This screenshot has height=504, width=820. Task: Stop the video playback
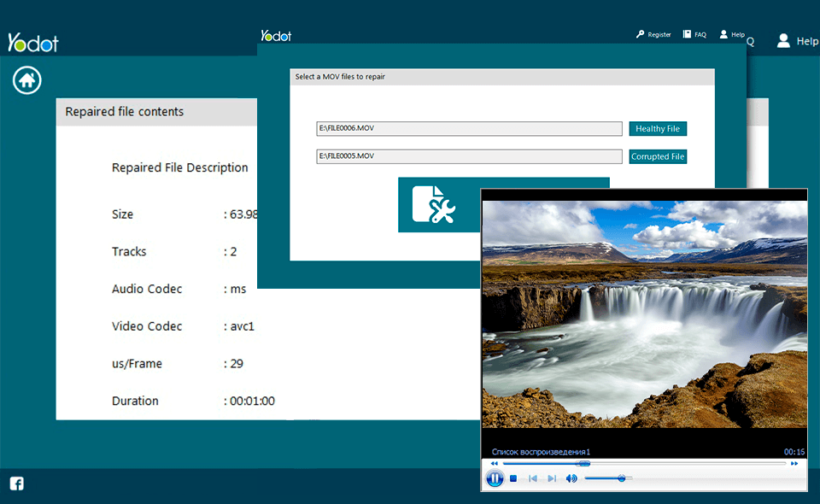513,478
